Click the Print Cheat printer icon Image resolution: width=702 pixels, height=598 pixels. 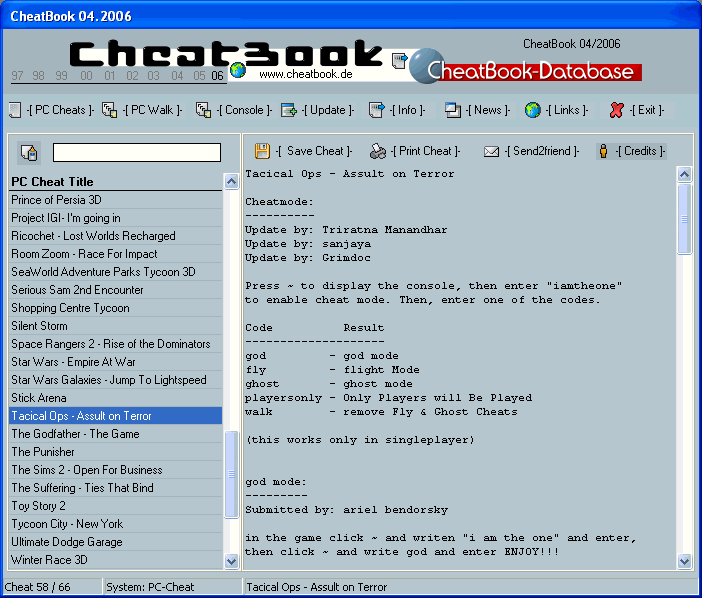pyautogui.click(x=378, y=151)
